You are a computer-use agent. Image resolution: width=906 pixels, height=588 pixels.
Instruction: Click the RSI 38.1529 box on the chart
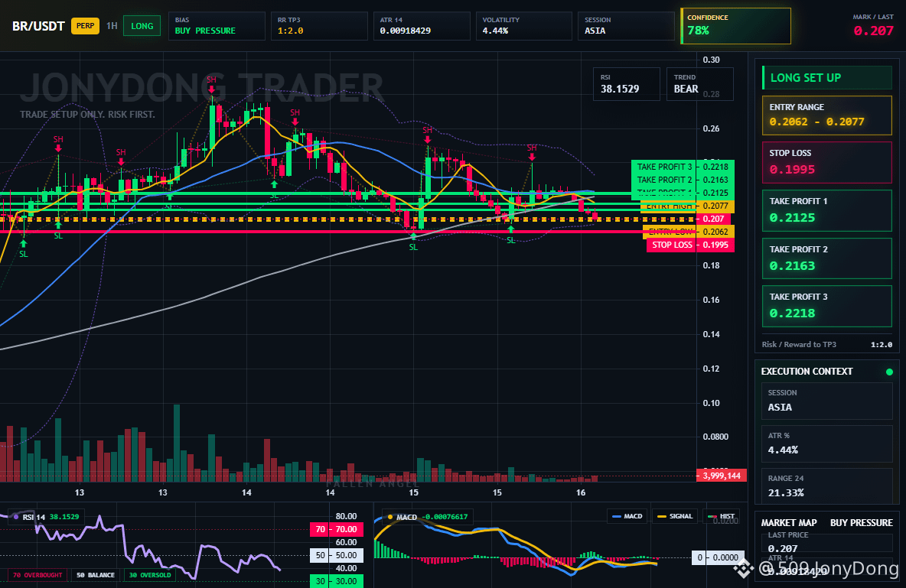point(627,84)
